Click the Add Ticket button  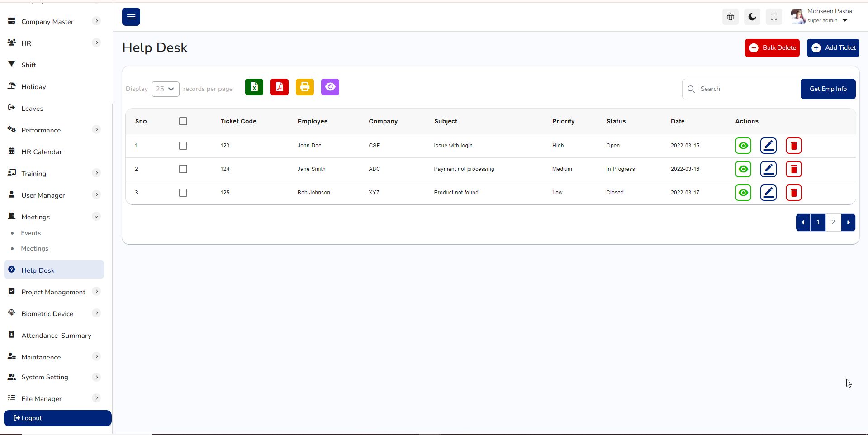point(833,48)
